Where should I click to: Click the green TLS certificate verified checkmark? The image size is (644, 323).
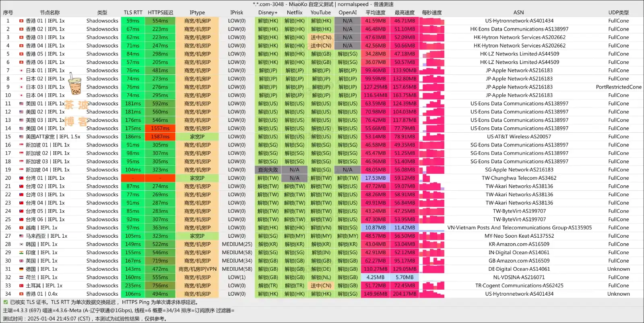[6, 302]
